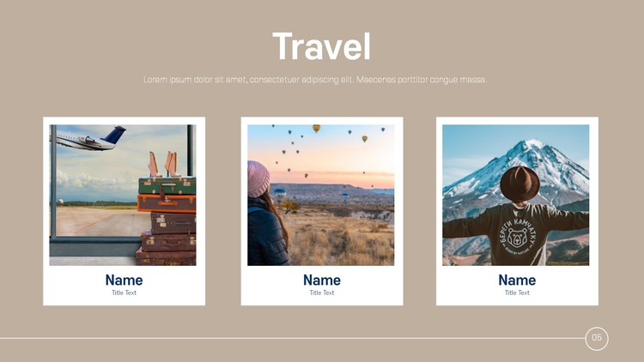Screen dimensions: 644x362
Task: Select the Lorem ipsum subtitle paragraph
Action: pos(315,80)
